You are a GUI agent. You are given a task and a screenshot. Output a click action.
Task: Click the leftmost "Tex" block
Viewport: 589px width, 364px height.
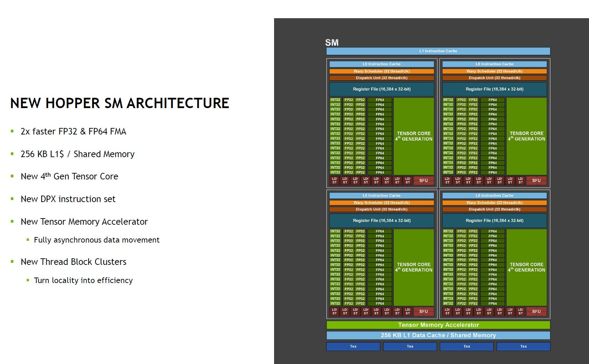click(353, 347)
